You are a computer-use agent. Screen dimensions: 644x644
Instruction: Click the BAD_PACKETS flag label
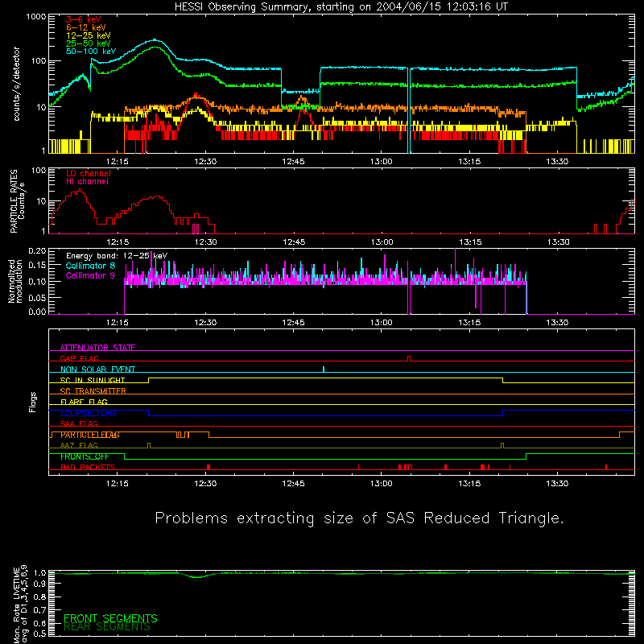pyautogui.click(x=87, y=467)
